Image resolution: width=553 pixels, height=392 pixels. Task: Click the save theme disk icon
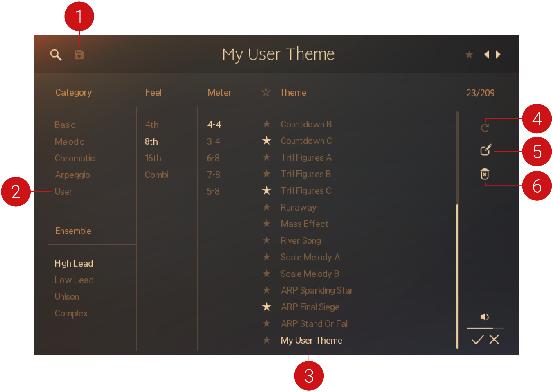(x=79, y=54)
